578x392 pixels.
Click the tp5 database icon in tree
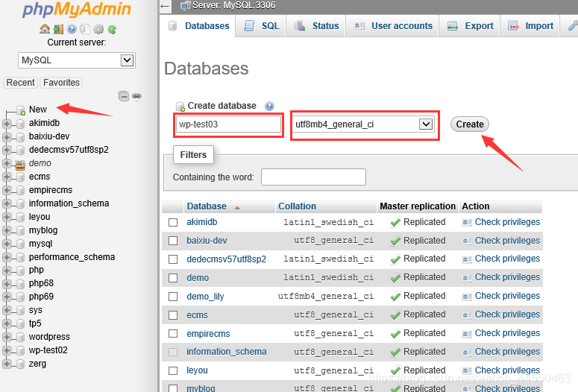20,323
